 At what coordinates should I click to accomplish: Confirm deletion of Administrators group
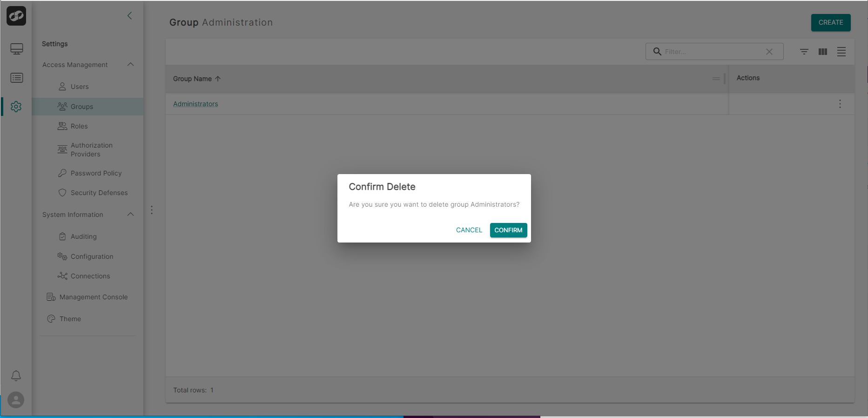(508, 230)
